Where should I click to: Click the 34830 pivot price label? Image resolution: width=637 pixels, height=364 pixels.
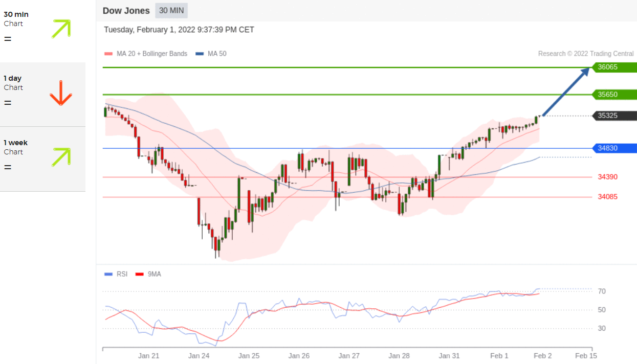pyautogui.click(x=614, y=148)
